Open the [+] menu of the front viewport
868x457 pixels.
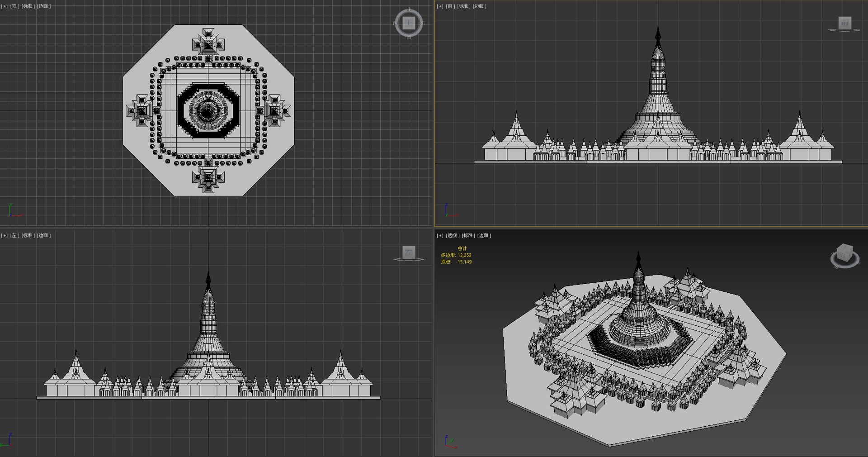pos(440,6)
